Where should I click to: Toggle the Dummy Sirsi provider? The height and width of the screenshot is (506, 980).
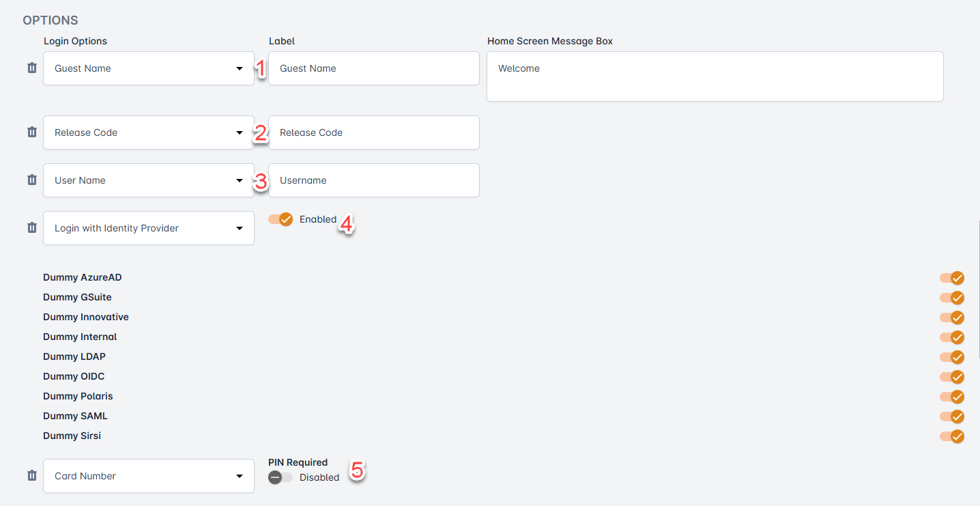952,436
